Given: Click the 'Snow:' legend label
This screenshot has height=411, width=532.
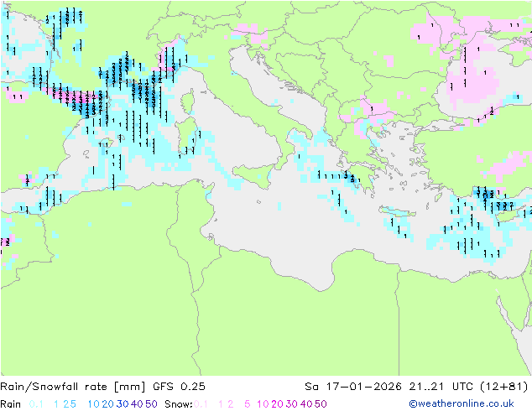Looking at the screenshot, I should tap(179, 404).
